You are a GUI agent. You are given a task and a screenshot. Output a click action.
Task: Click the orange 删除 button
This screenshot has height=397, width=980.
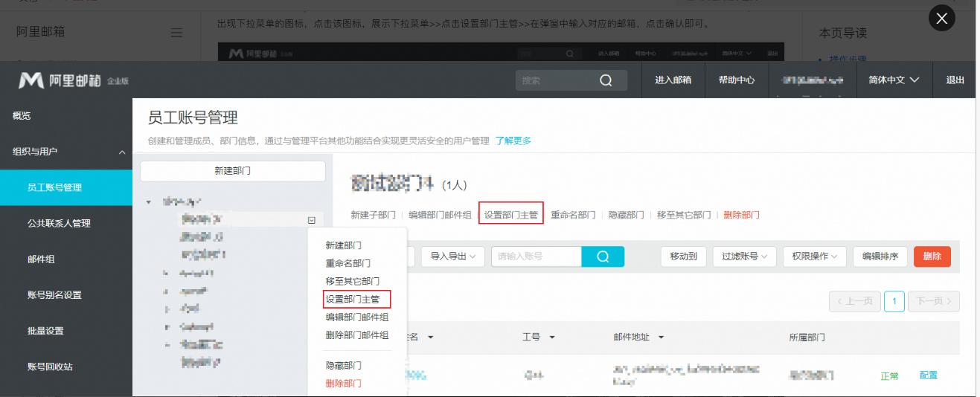932,256
